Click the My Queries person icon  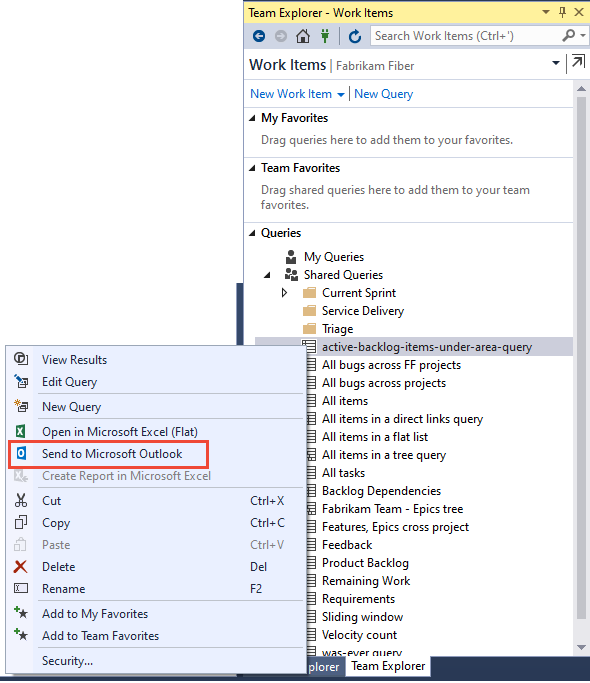(x=291, y=257)
